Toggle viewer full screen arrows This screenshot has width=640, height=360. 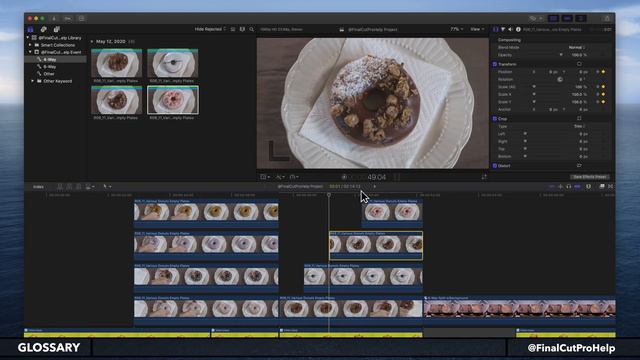click(x=484, y=177)
